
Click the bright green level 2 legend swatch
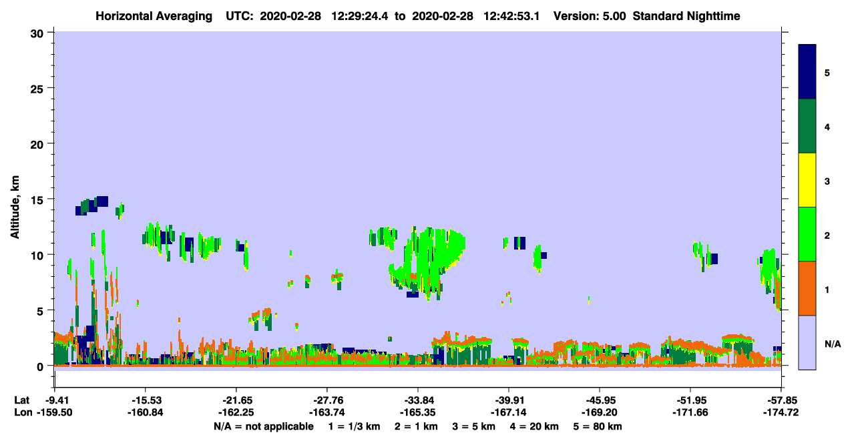click(x=807, y=234)
